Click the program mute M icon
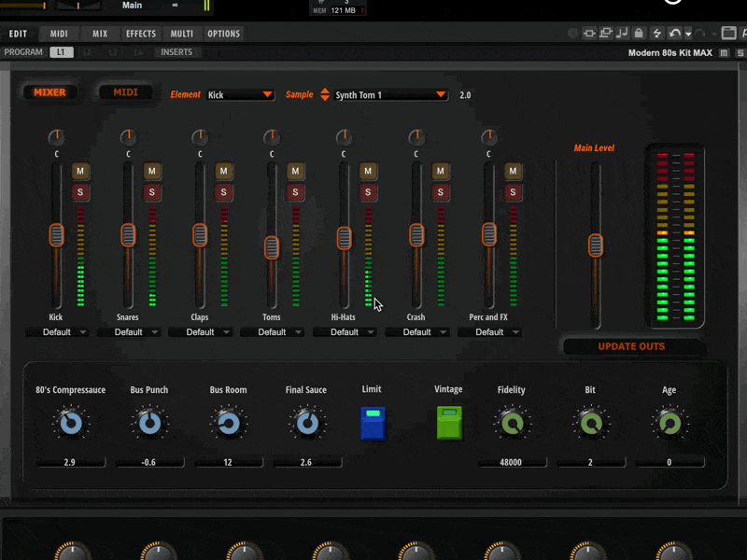This screenshot has height=560, width=747. 725,52
